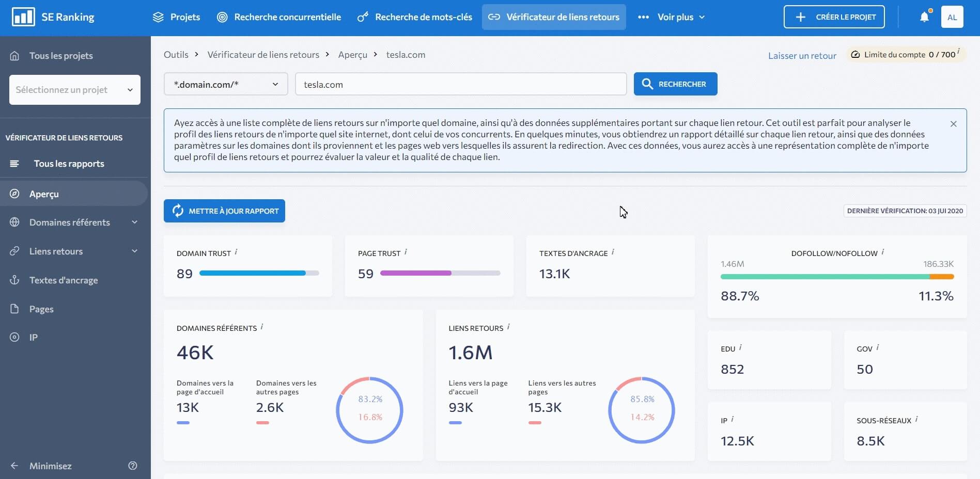This screenshot has height=479, width=980.
Task: Click the anchor icon for Textes d'ancrage
Action: 14,280
